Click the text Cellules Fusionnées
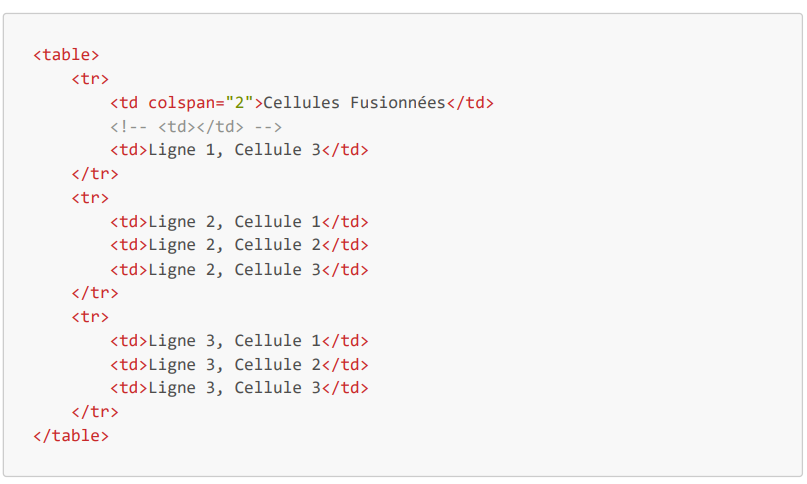This screenshot has width=807, height=484. pos(353,103)
